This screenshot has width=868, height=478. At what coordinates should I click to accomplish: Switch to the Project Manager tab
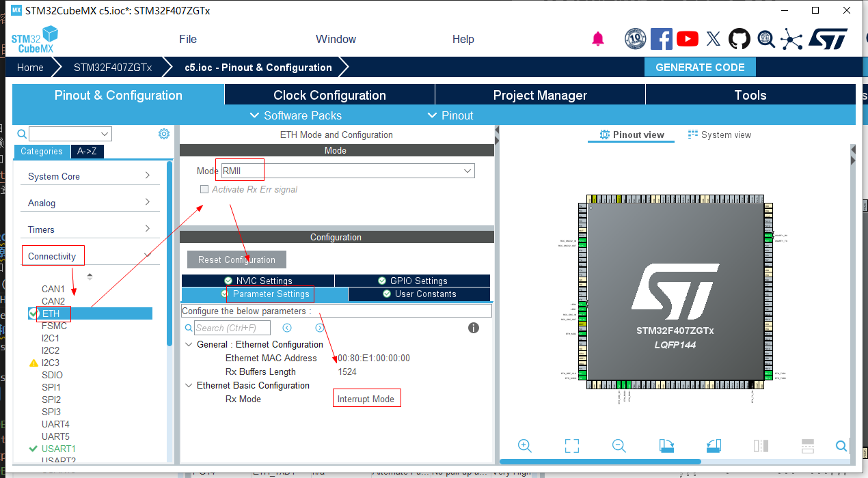point(540,95)
